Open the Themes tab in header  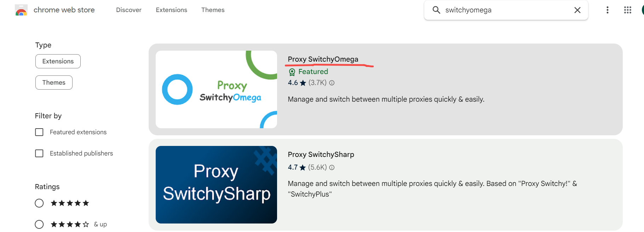tap(213, 10)
